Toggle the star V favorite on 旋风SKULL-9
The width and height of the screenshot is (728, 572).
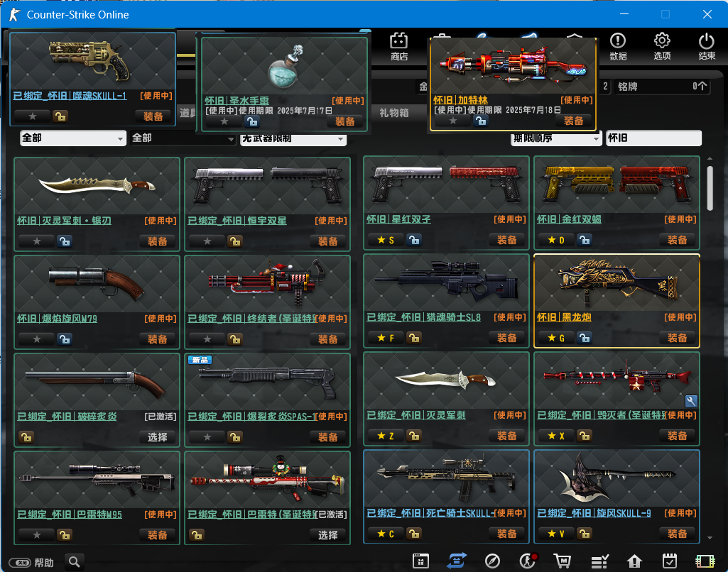point(556,534)
